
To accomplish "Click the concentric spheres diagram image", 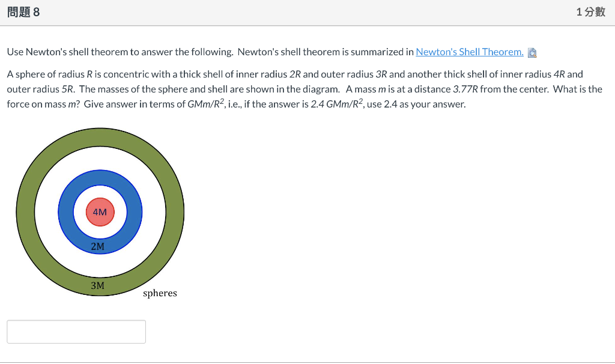I will [x=101, y=211].
